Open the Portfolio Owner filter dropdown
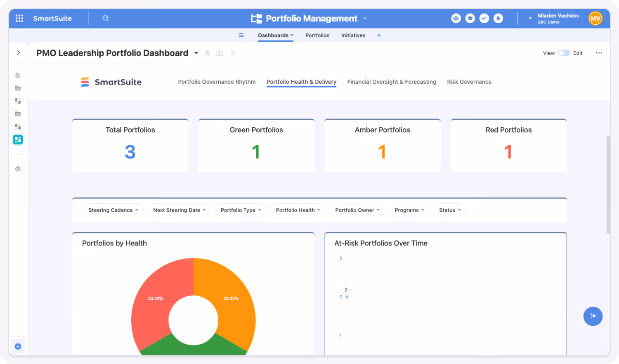This screenshot has height=364, width=619. click(x=357, y=210)
